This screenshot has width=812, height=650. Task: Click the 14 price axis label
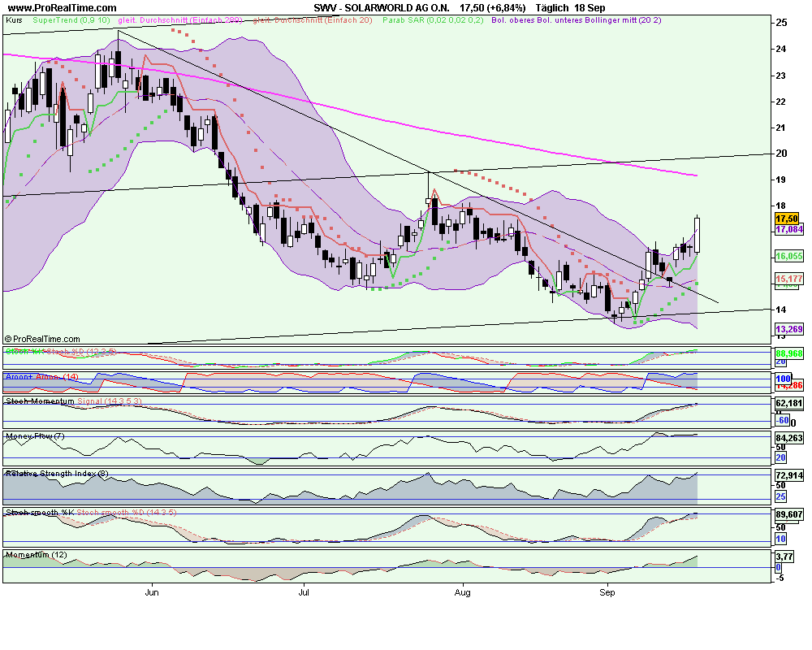point(781,310)
